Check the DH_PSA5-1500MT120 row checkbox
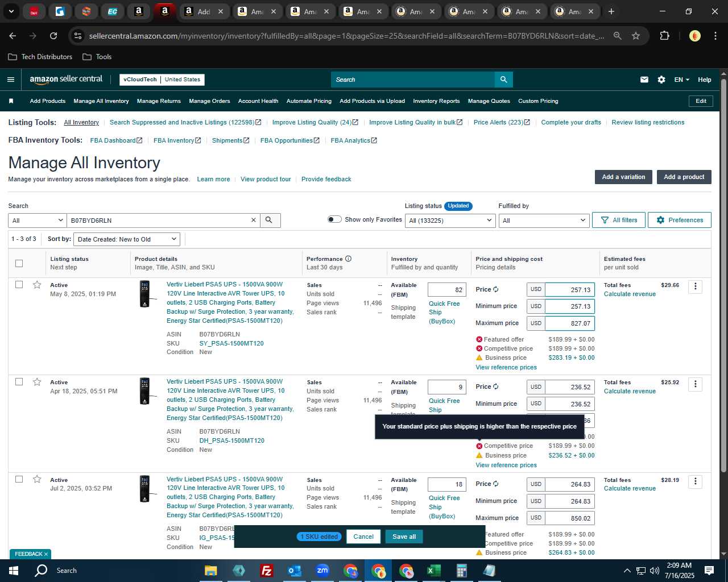 click(x=19, y=382)
